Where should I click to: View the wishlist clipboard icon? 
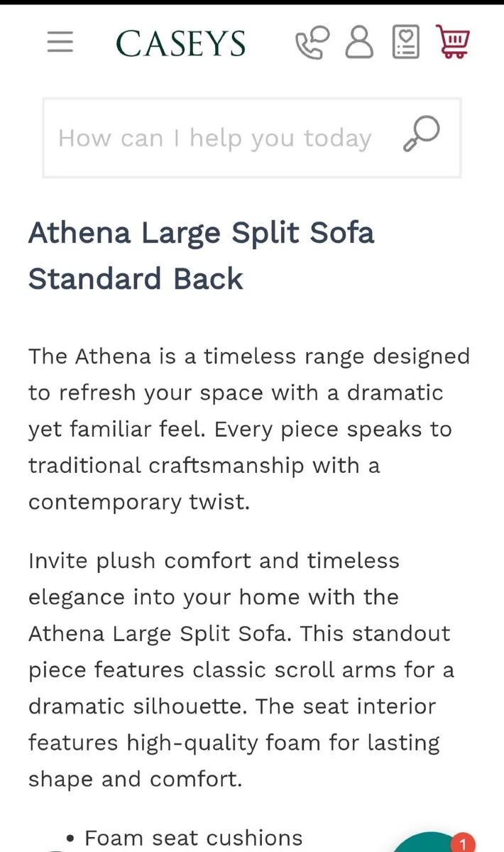click(x=405, y=43)
